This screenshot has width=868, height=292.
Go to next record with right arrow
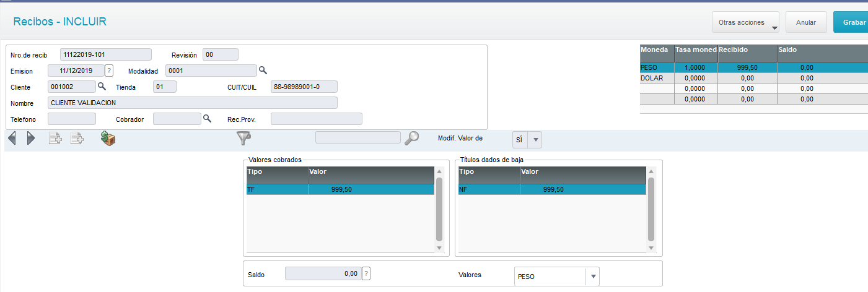pos(31,139)
